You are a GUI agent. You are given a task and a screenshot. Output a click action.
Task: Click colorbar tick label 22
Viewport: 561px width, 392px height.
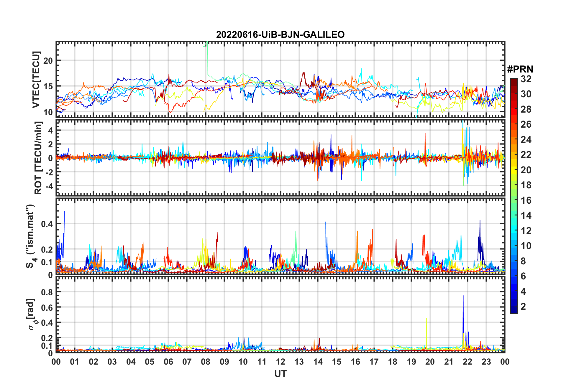click(526, 155)
